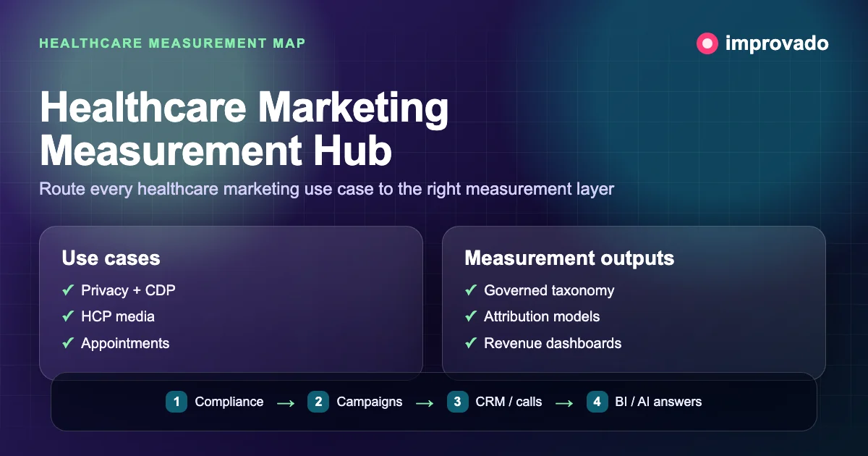Click the number 1 step badge
This screenshot has height=456, width=868.
click(x=176, y=402)
